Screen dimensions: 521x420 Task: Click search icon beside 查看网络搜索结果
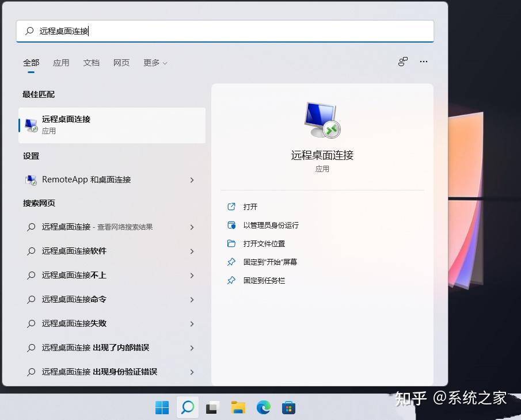click(31, 227)
